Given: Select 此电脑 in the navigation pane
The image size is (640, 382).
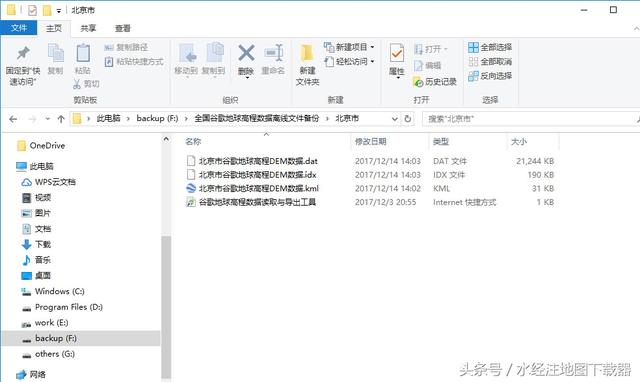Looking at the screenshot, I should [35, 166].
